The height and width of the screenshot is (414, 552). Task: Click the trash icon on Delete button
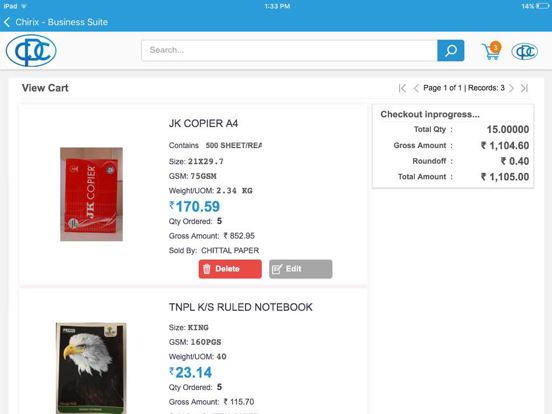point(207,269)
